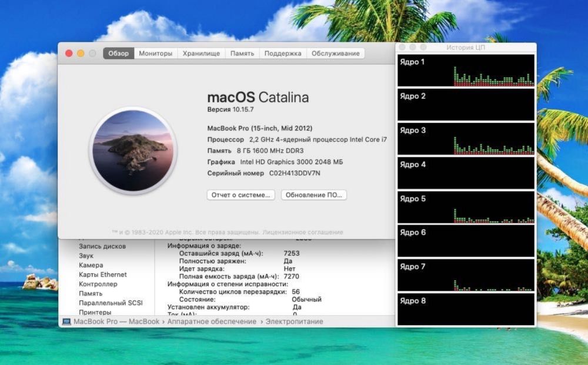
Task: Open the Обзор tab
Action: point(119,54)
